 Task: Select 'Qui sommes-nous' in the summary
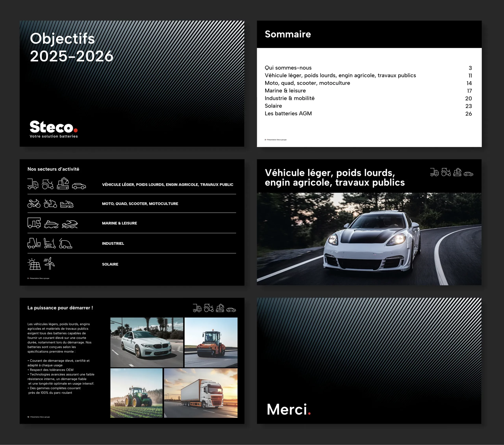point(288,68)
